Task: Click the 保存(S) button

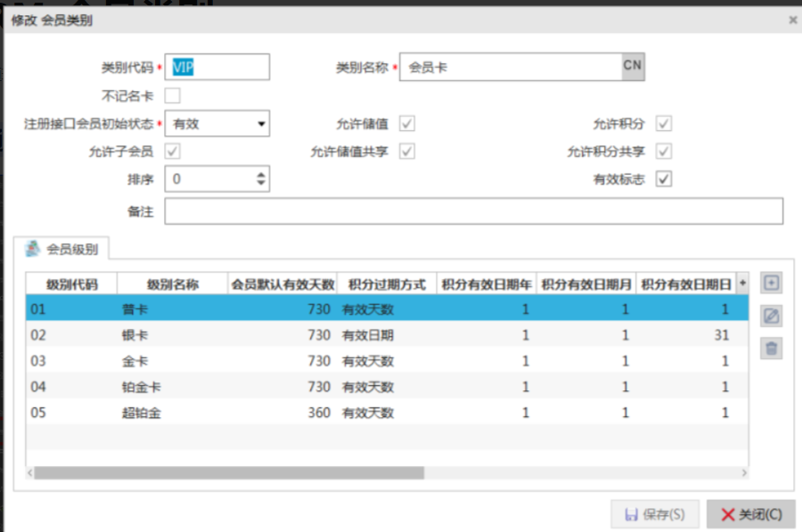Action: 655,514
